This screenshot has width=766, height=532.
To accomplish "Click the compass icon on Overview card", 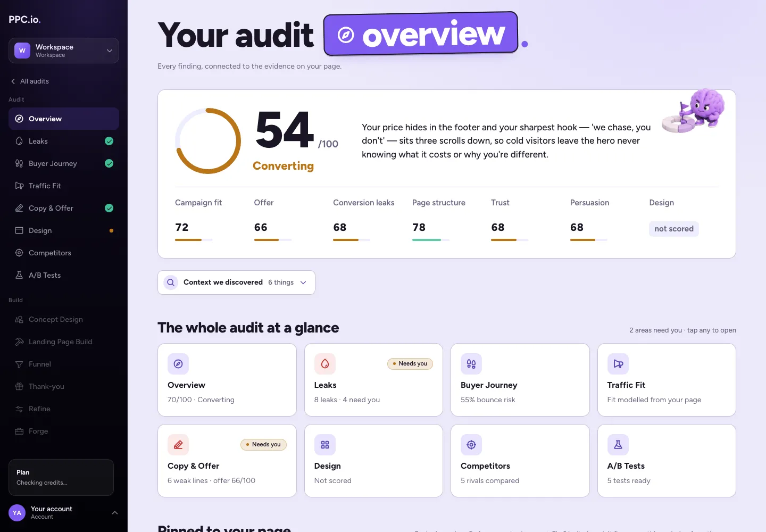I will coord(178,364).
